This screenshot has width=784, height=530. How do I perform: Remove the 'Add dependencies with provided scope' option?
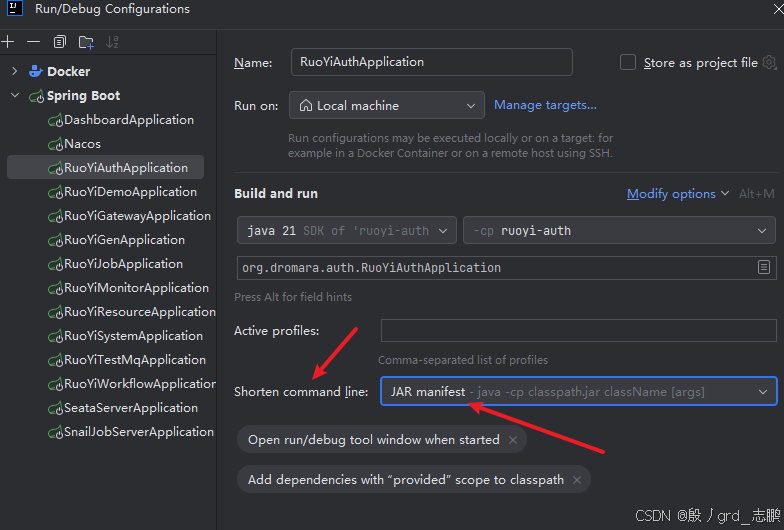(x=576, y=480)
